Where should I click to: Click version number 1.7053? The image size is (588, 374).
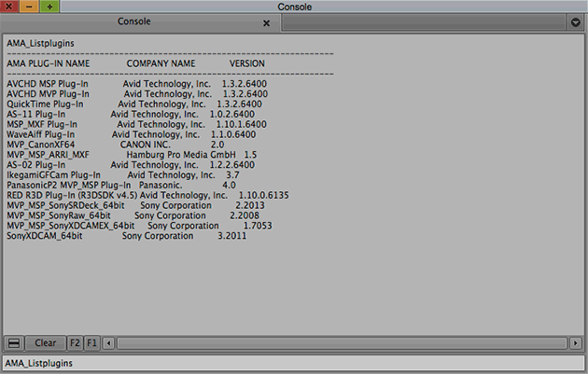click(258, 225)
